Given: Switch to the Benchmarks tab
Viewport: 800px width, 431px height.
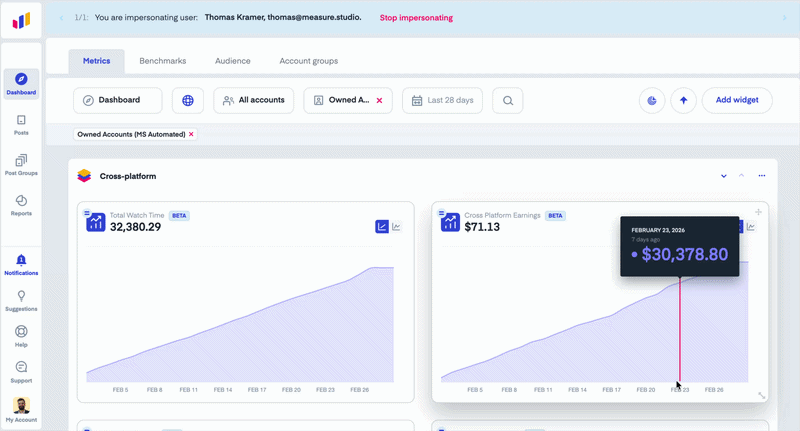Looking at the screenshot, I should pos(163,61).
